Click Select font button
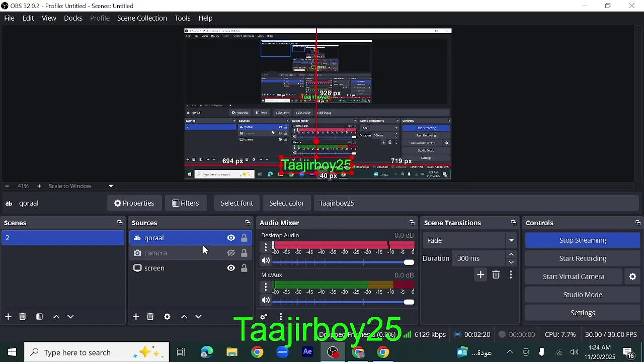 [x=236, y=203]
